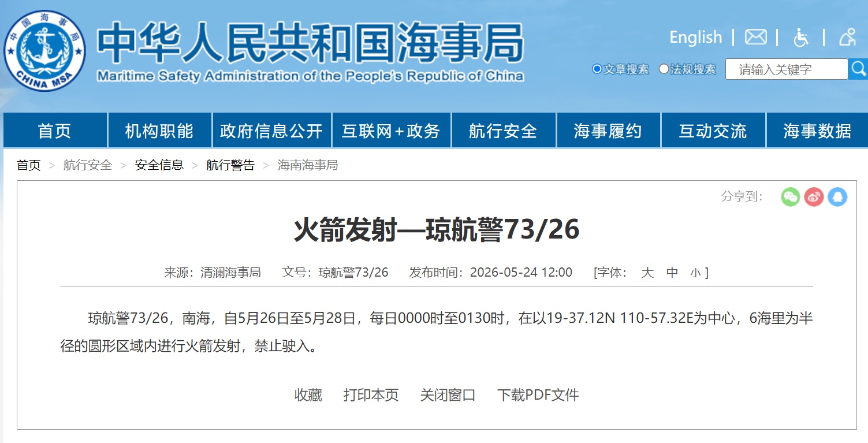Open the 首页 navigation tab

coord(55,131)
